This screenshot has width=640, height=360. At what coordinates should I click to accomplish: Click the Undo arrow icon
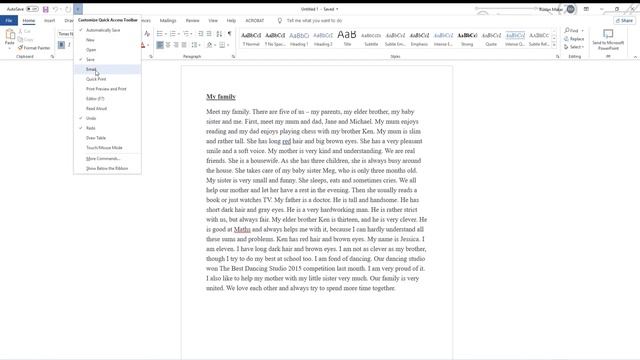(x=55, y=9)
